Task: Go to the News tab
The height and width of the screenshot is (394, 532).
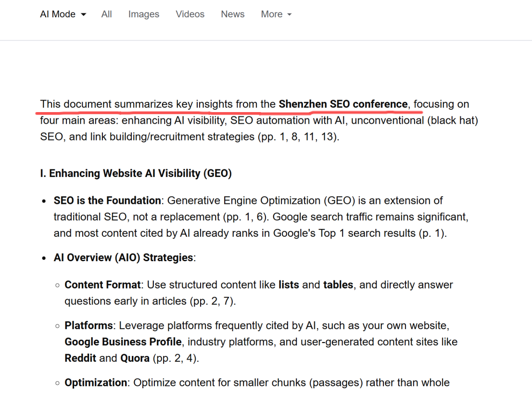Action: (x=233, y=14)
